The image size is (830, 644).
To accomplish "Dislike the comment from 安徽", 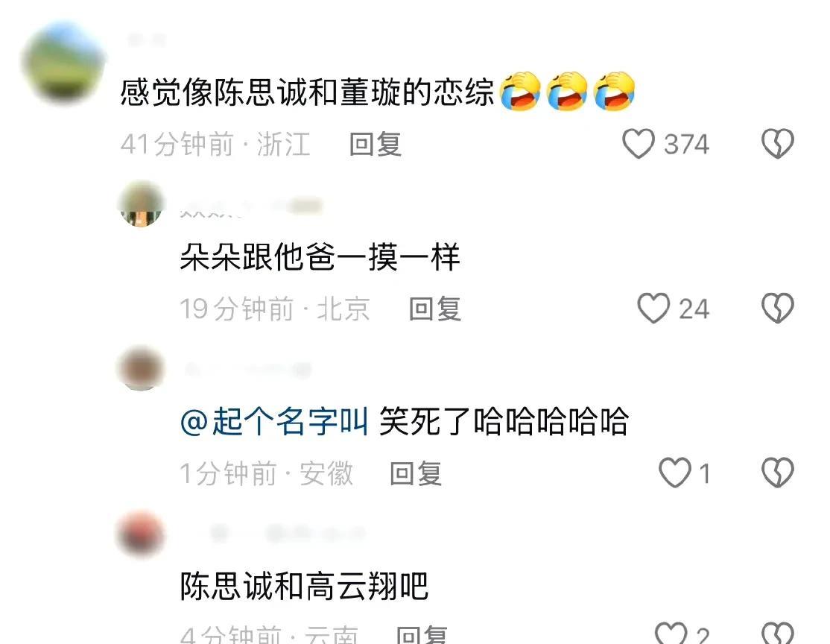I will pos(778,473).
